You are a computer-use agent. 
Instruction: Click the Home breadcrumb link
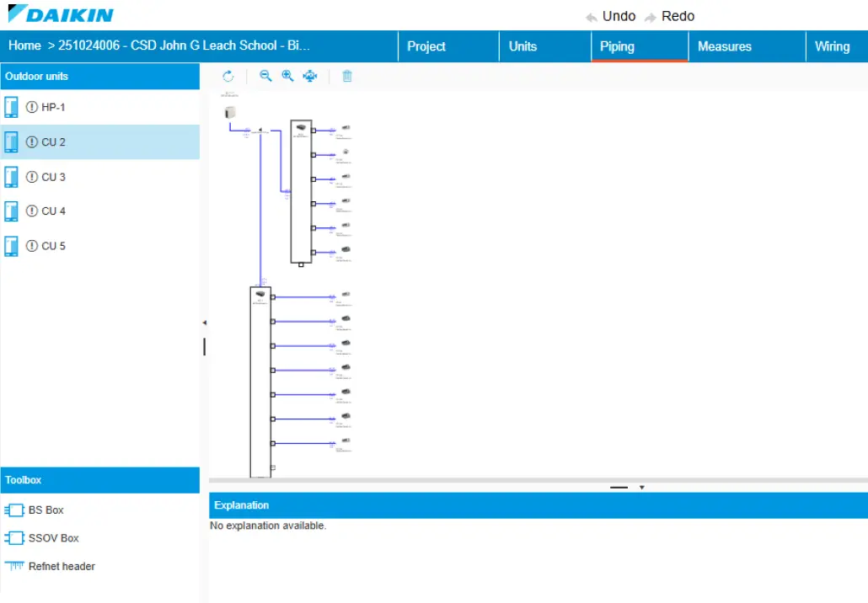point(24,45)
